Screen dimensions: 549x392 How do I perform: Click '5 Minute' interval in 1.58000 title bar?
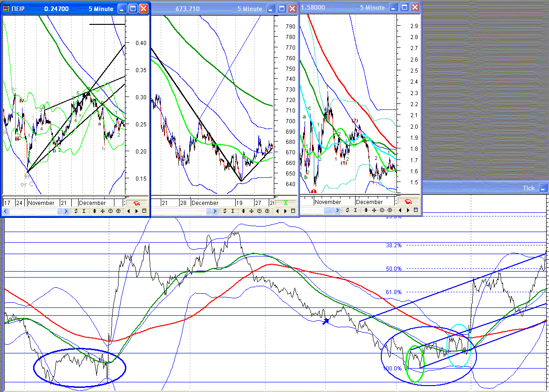tap(372, 7)
